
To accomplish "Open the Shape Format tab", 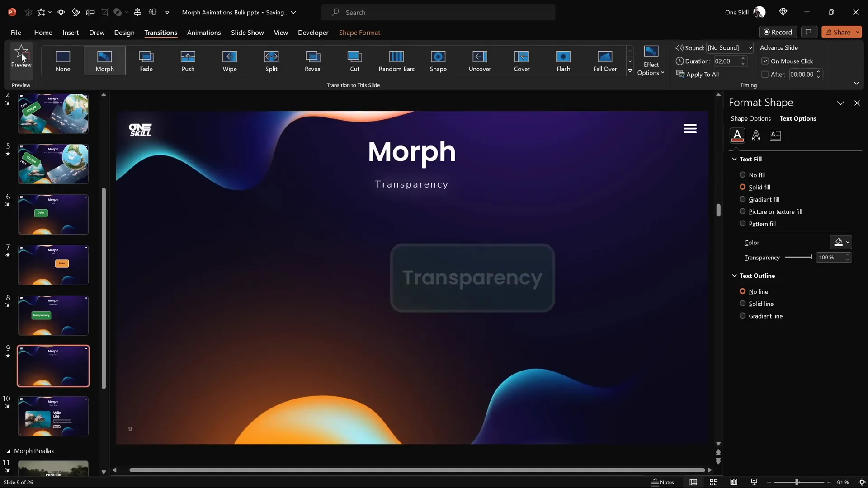I will pyautogui.click(x=359, y=33).
